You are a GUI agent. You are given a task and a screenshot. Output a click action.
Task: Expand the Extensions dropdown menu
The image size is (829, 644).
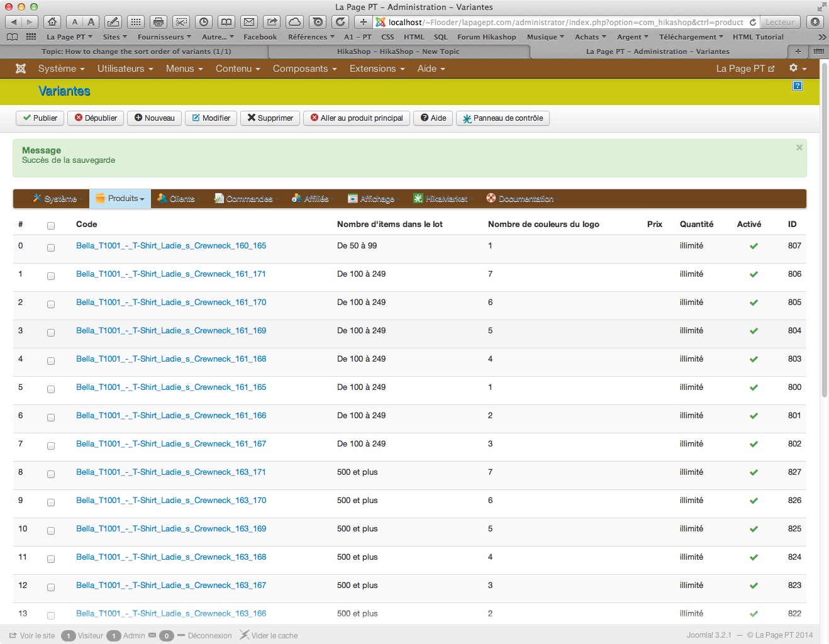click(x=377, y=69)
